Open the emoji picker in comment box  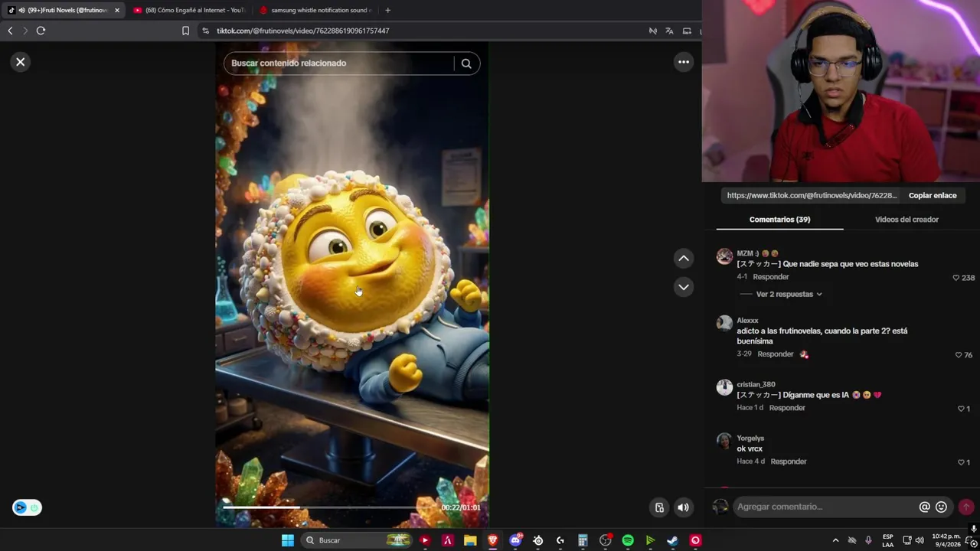942,507
